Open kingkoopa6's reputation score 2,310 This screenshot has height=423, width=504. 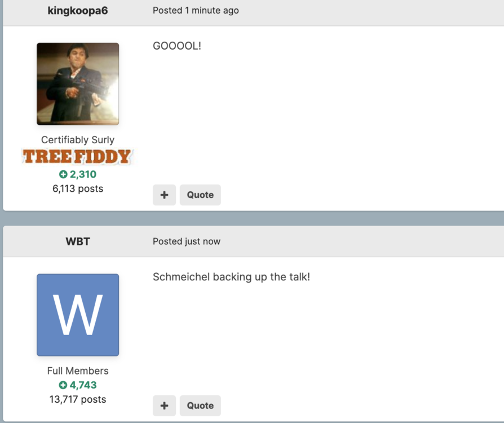coord(83,174)
